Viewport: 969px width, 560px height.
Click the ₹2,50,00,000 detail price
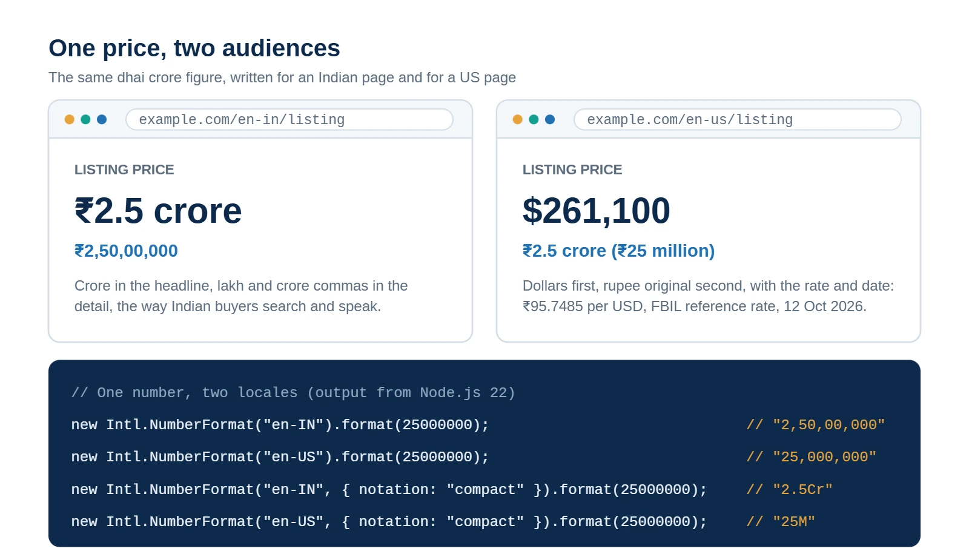(x=126, y=251)
